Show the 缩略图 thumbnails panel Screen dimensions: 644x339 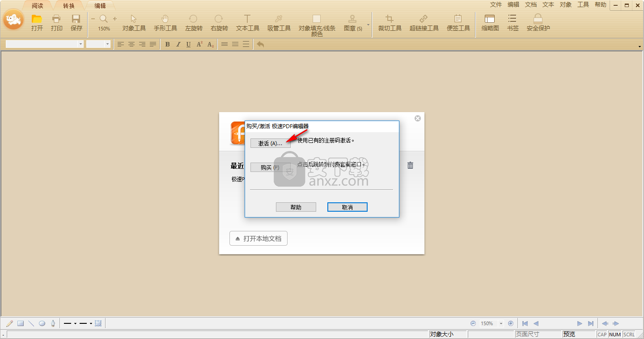tap(490, 22)
